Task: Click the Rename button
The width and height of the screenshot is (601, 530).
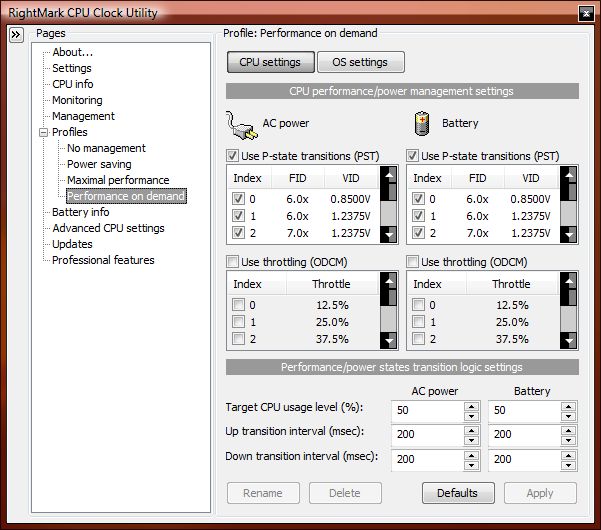Action: pyautogui.click(x=263, y=493)
